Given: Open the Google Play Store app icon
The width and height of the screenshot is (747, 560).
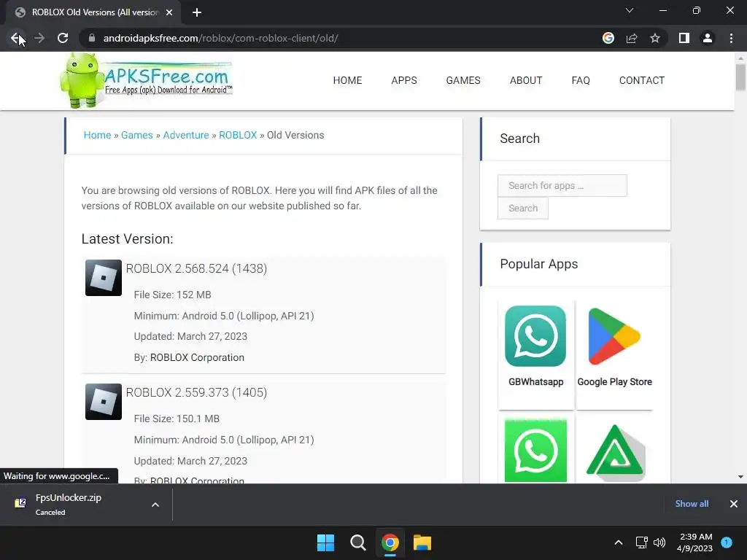Looking at the screenshot, I should click(614, 336).
